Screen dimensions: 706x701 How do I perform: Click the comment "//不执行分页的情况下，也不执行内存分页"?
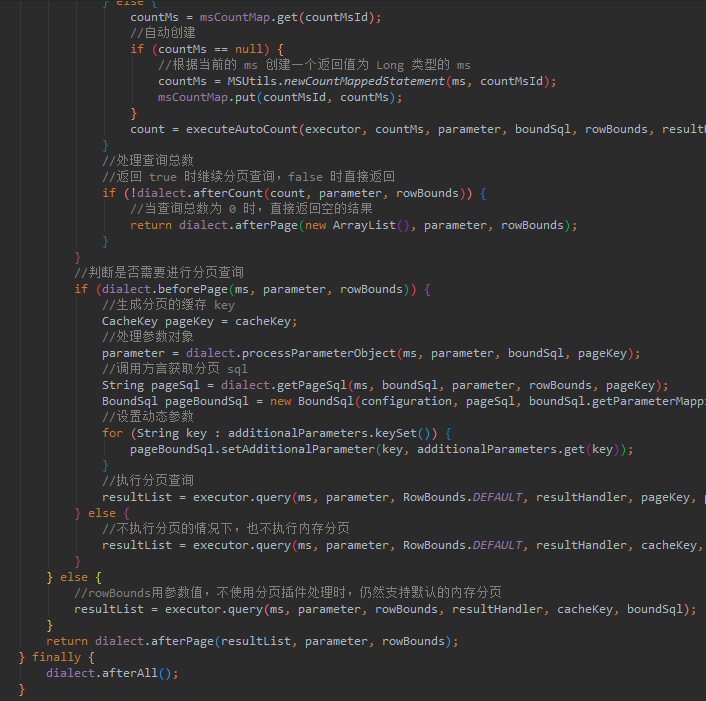226,528
